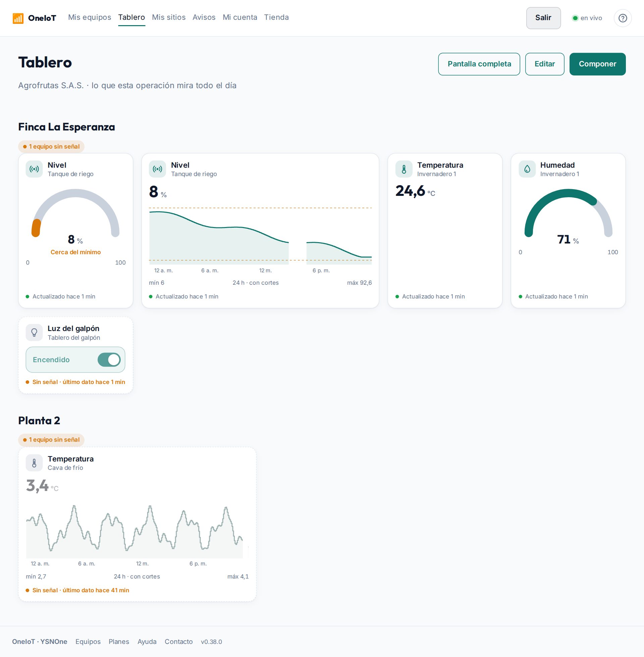The width and height of the screenshot is (644, 657).
Task: Toggle the Encendido switch for Luz del galpón
Action: click(109, 360)
